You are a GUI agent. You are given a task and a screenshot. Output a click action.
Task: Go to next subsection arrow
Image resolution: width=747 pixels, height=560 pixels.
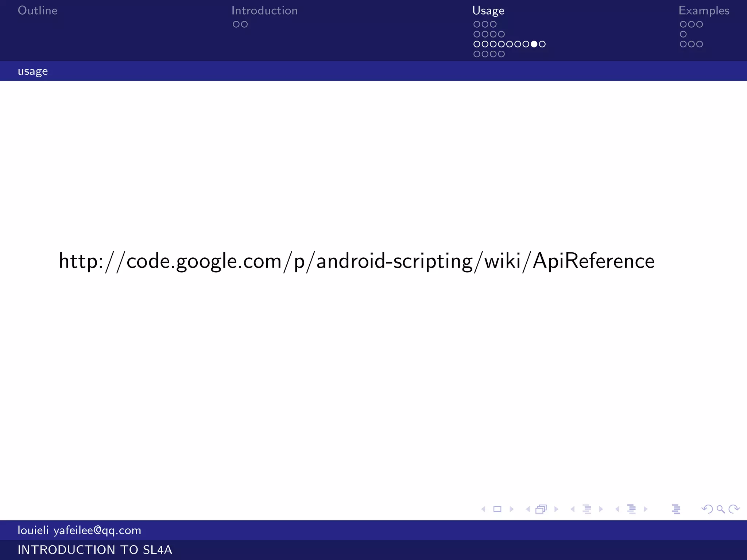pos(601,509)
